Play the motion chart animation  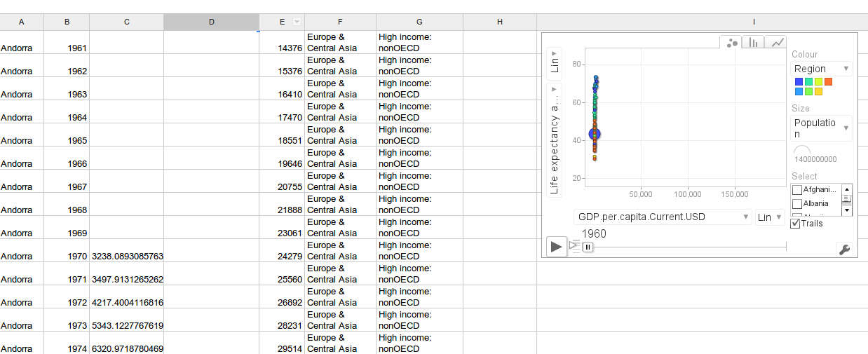tap(557, 246)
